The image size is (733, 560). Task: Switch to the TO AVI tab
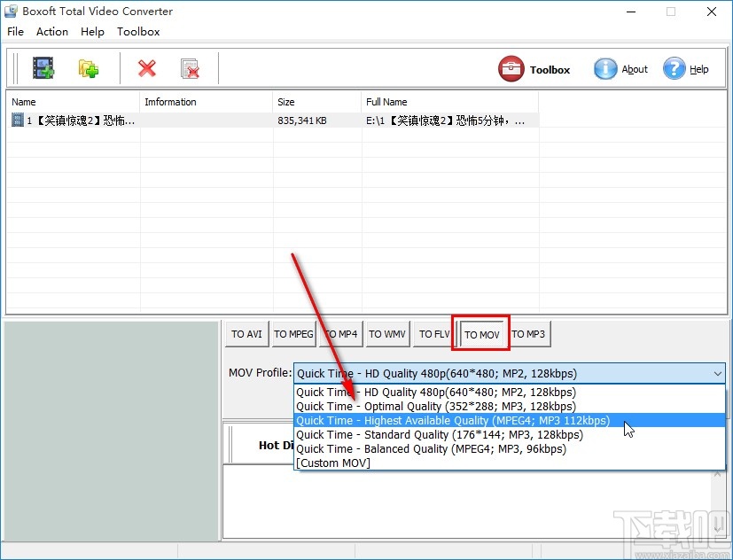tap(246, 334)
